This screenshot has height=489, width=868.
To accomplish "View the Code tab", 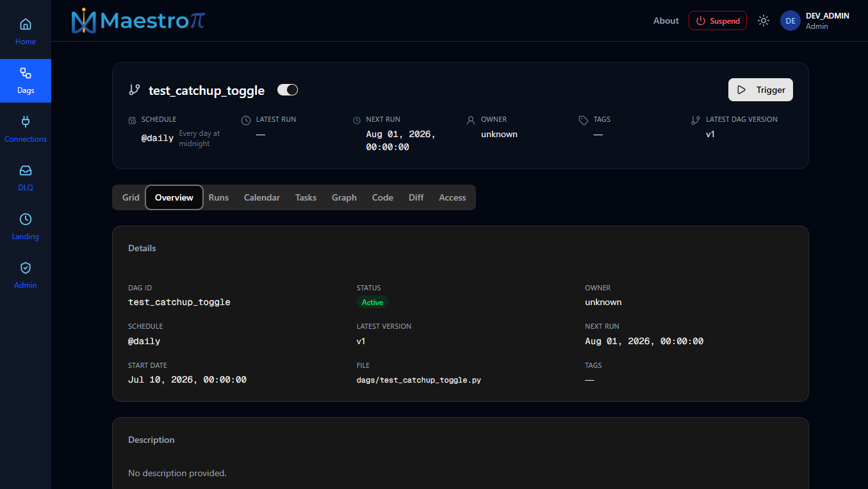I will (382, 197).
